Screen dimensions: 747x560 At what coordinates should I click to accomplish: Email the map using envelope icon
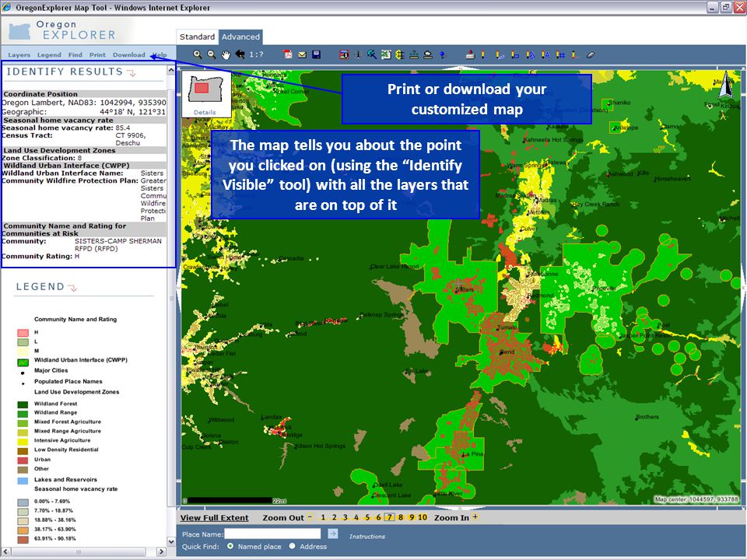tap(302, 54)
